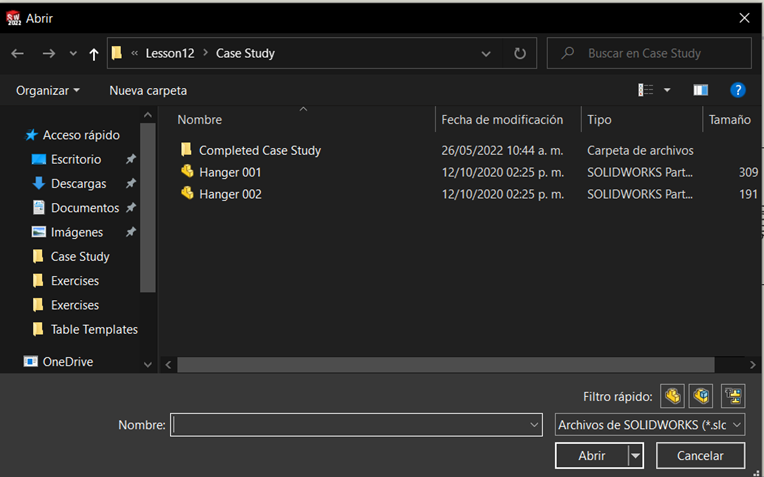The width and height of the screenshot is (764, 477).
Task: Open Documentos in quick access
Action: (x=85, y=208)
